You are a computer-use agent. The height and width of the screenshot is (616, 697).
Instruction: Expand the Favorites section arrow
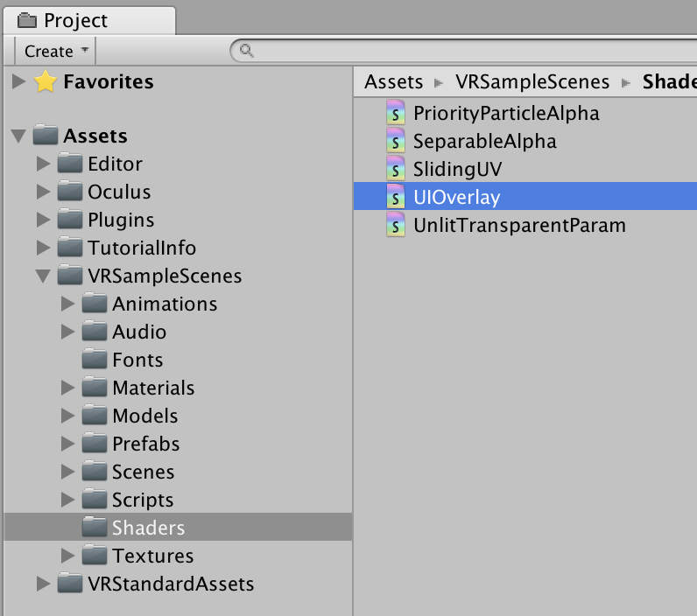18,82
